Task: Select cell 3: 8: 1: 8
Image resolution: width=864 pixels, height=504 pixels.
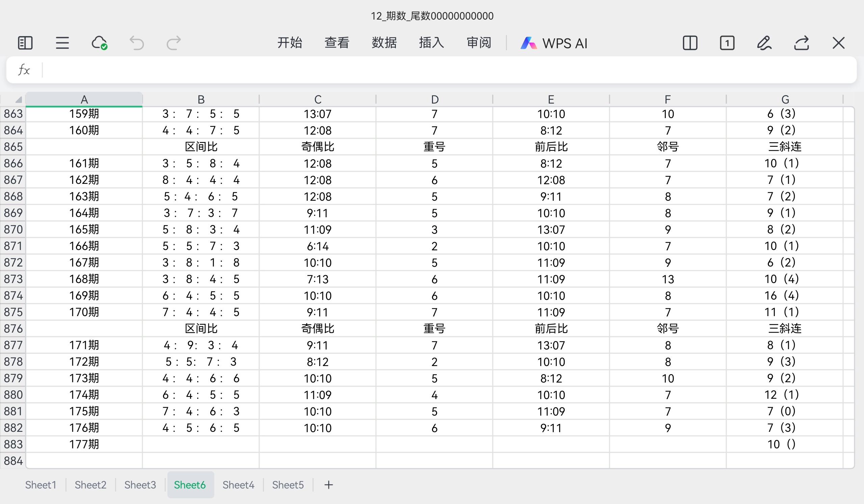Action: (201, 263)
